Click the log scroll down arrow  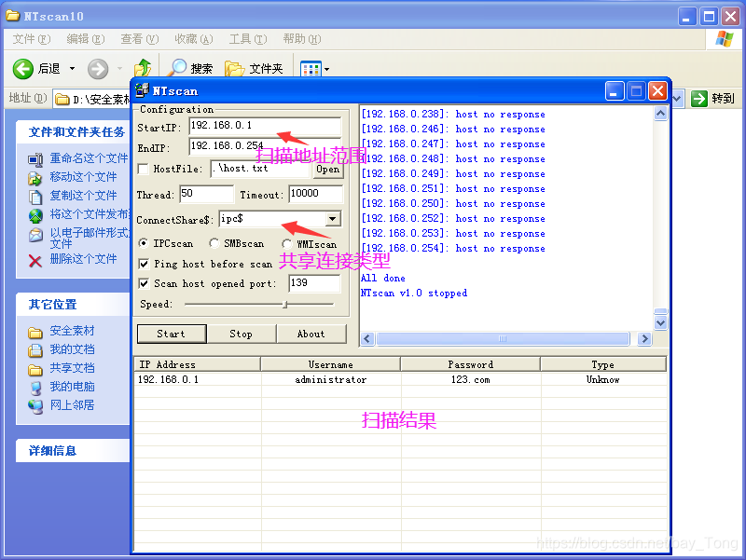[x=660, y=323]
